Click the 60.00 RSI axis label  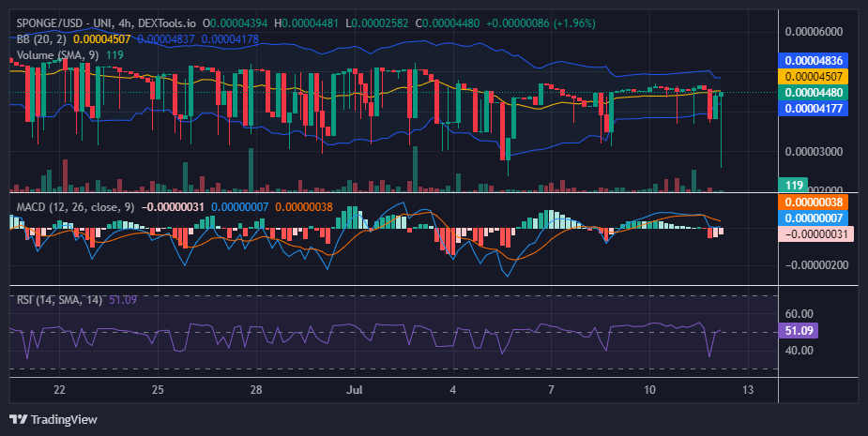[799, 314]
